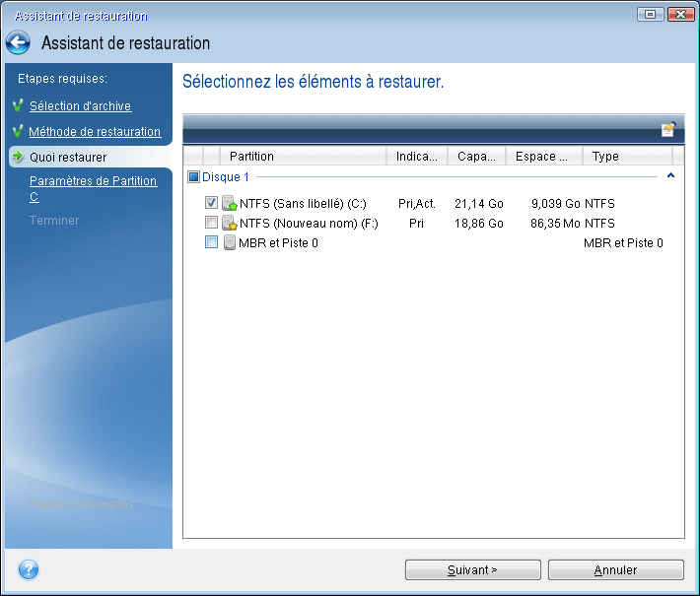Viewport: 700px width, 596px height.
Task: Enable the MBR et Piste 0 checkbox
Action: [x=211, y=242]
